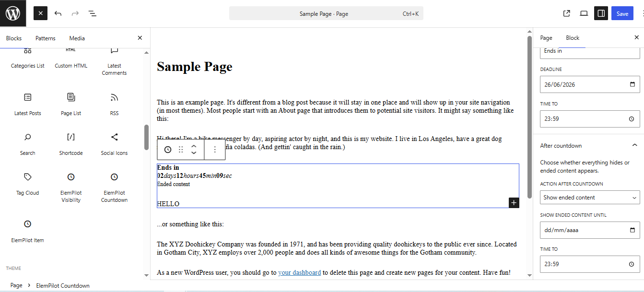Click the Ended content text
Viewport: 644px width, 292px height.
point(174,184)
